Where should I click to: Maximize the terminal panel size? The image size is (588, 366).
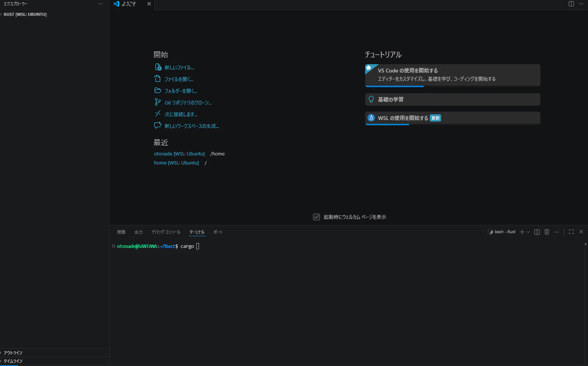point(571,232)
